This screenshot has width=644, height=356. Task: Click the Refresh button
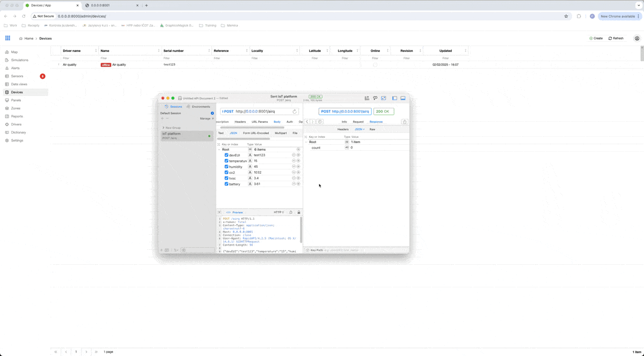point(616,38)
